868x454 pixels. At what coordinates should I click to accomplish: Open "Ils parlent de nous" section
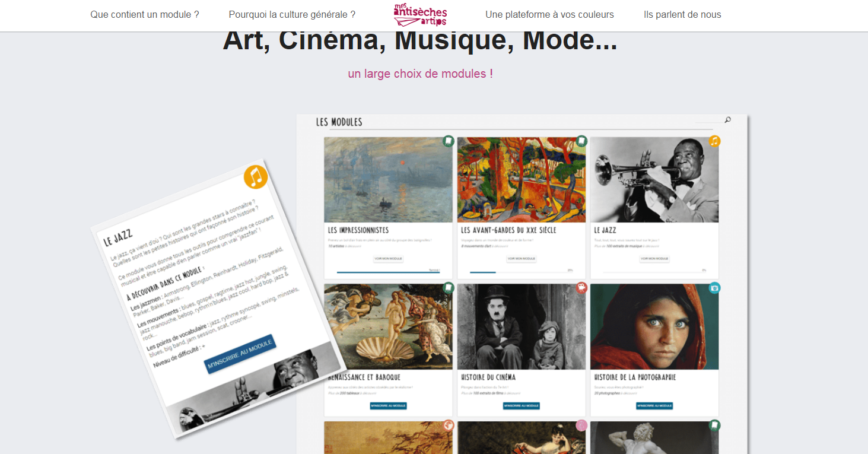pos(682,15)
